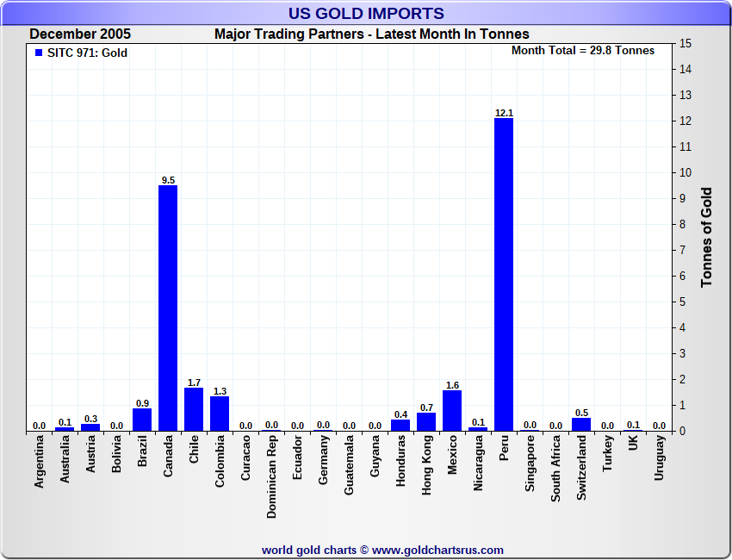
Task: Click the Turkey axis label
Action: (607, 453)
